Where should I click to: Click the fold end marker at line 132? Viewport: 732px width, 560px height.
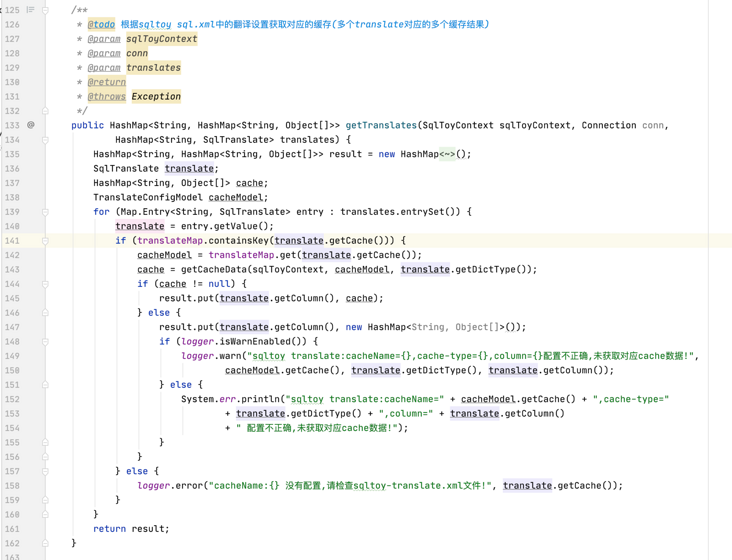(45, 111)
